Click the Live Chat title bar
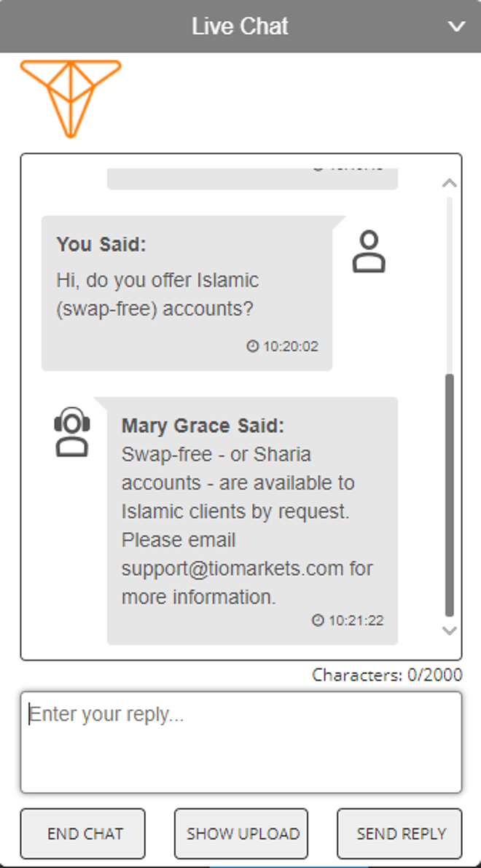Screen dimensions: 481x868 [240, 26]
